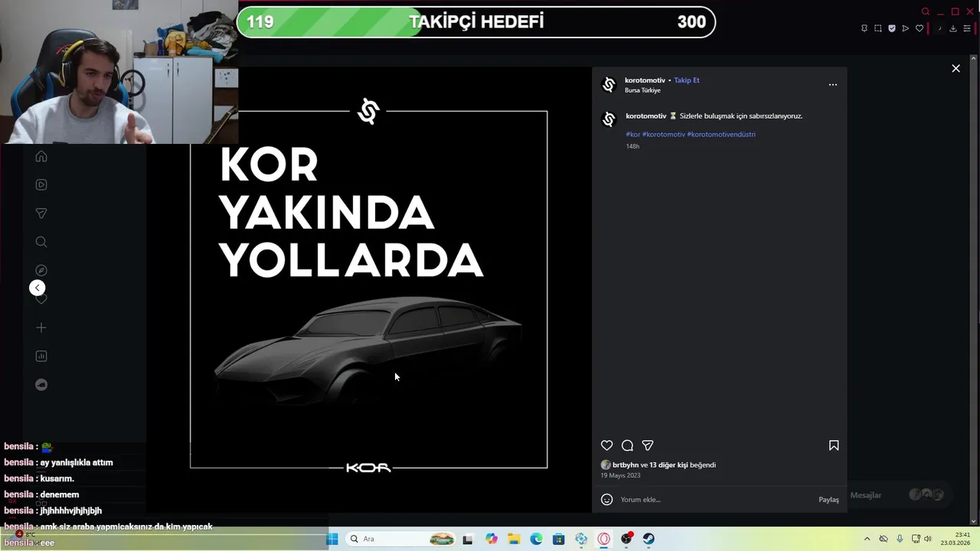
Task: Focus the Yorum ekle comment field
Action: pos(716,500)
